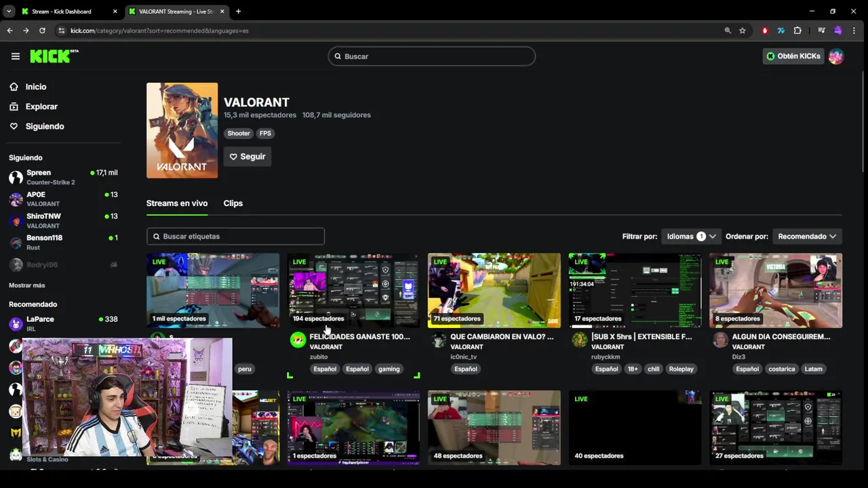Open the 71 espectadores stream thumbnail
868x488 pixels.
coord(494,290)
